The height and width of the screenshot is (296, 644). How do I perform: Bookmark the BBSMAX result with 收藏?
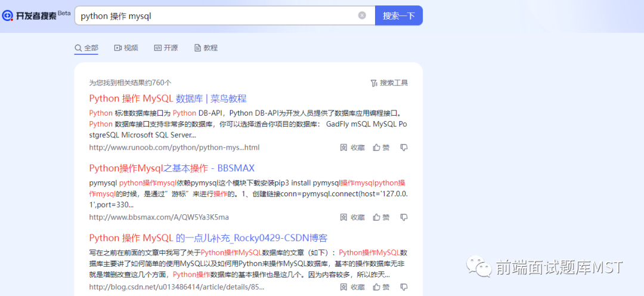[x=352, y=217]
